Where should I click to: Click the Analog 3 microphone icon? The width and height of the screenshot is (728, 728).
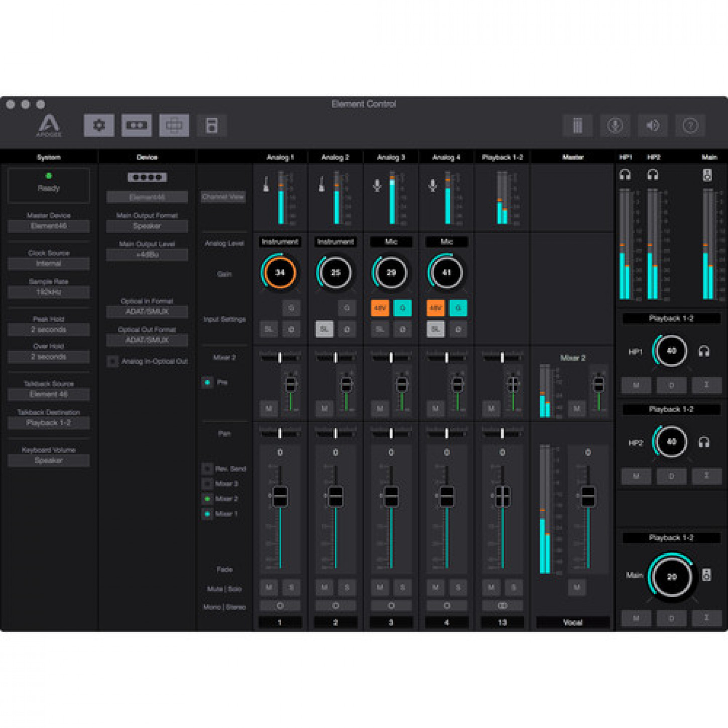[377, 185]
